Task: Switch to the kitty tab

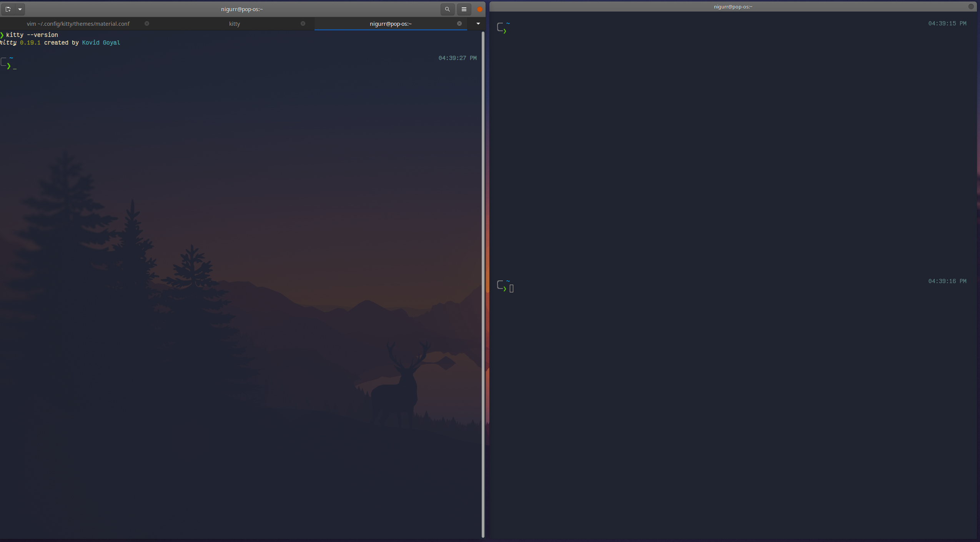Action: pyautogui.click(x=234, y=23)
